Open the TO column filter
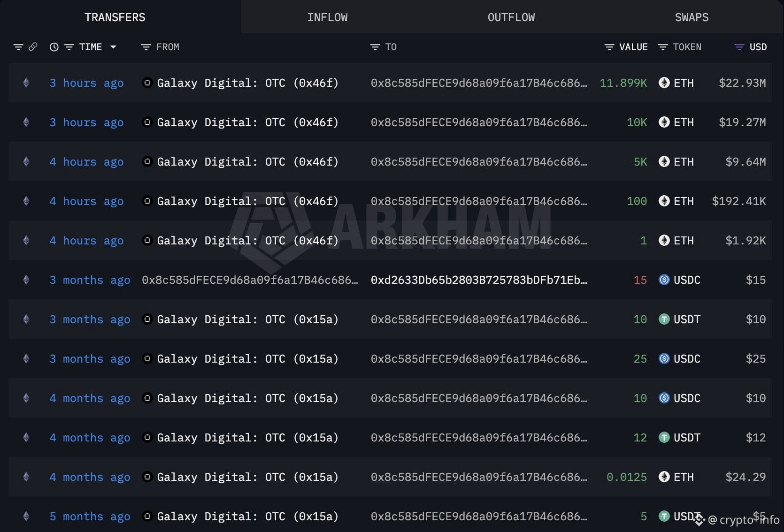 (x=375, y=47)
